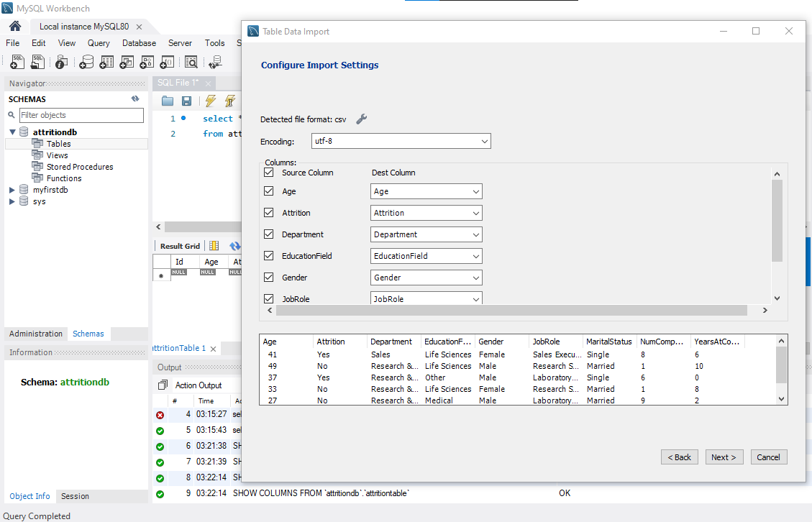Click the red error icon for entry 4
The width and height of the screenshot is (812, 522).
[x=160, y=415]
